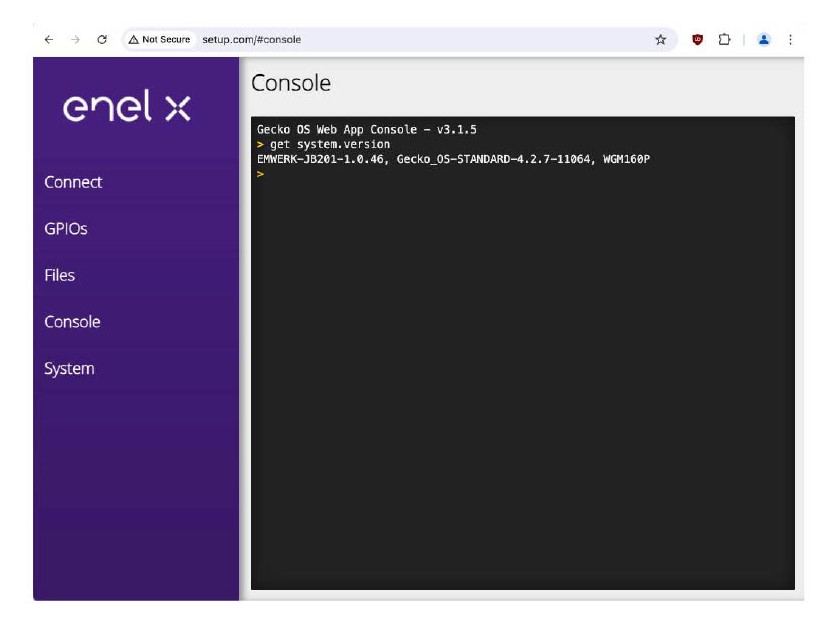Open the Not Secure site info badge
Image resolution: width=834 pixels, height=631 pixels.
[159, 40]
